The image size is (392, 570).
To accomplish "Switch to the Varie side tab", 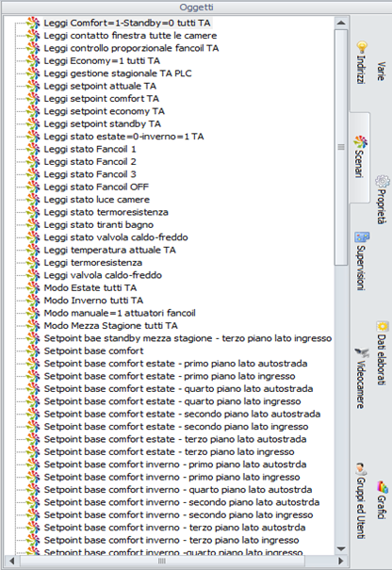I will pyautogui.click(x=381, y=72).
